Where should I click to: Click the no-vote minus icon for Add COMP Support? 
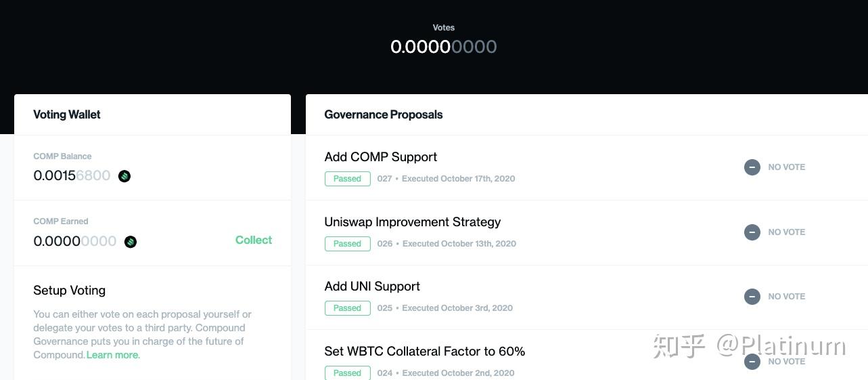coord(752,167)
